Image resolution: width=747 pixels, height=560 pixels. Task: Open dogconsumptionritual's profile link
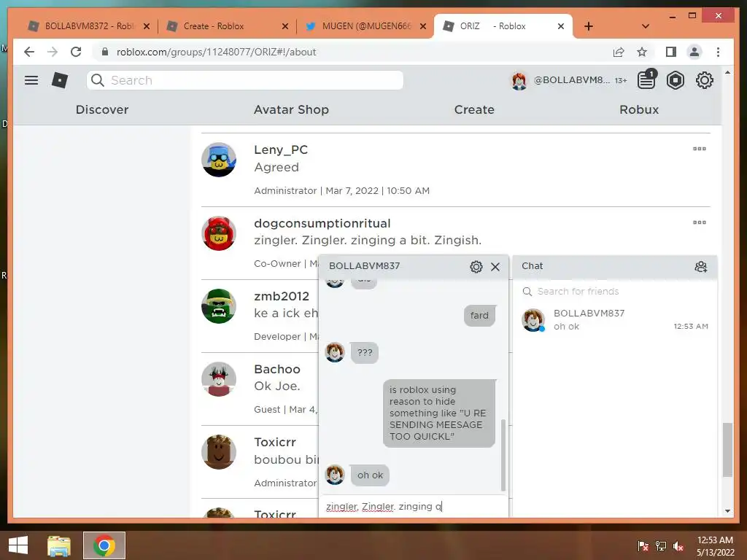tap(322, 223)
